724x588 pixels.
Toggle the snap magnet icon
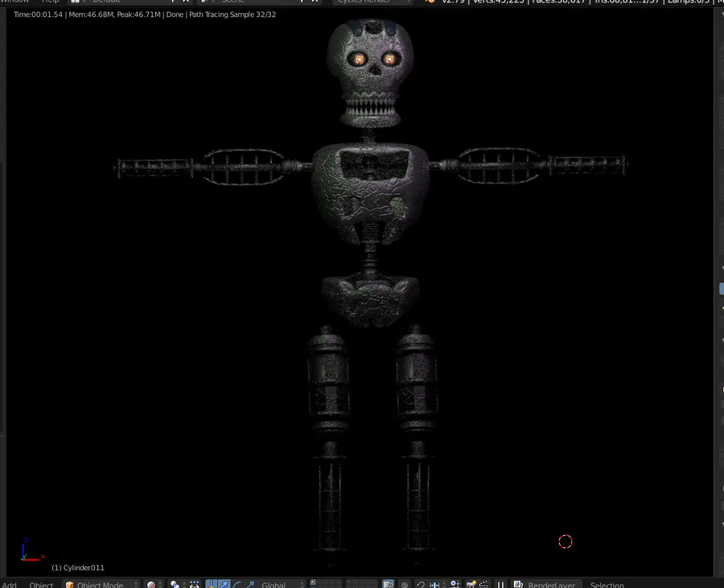click(421, 584)
